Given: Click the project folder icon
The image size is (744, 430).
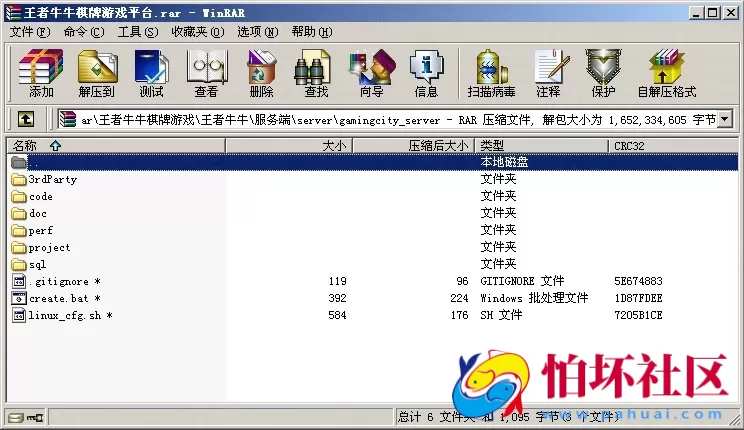Looking at the screenshot, I should click(x=19, y=248).
